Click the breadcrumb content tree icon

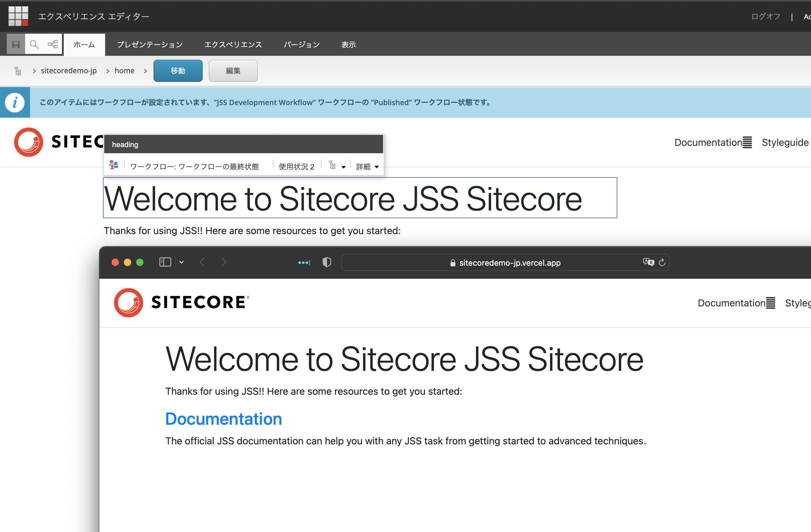[18, 71]
